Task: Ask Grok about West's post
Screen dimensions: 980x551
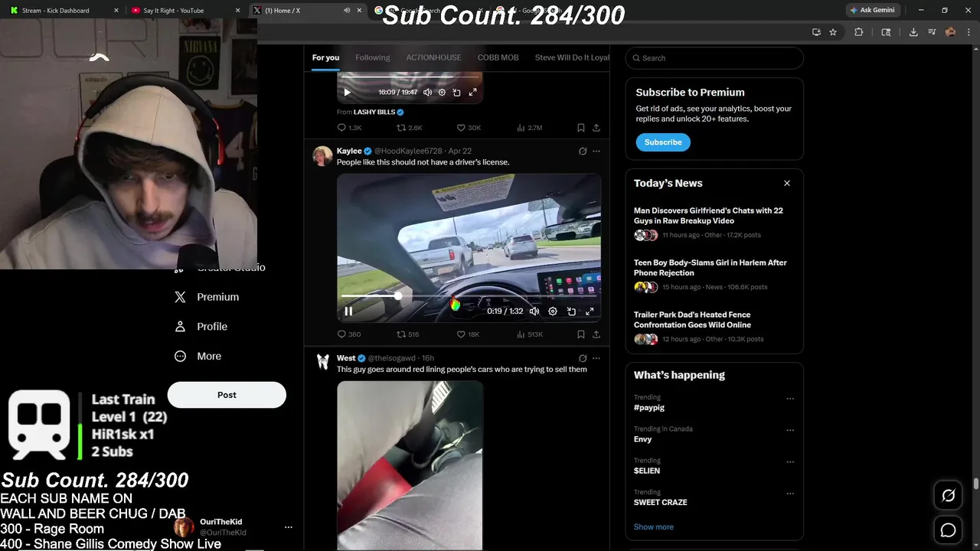Action: point(583,358)
